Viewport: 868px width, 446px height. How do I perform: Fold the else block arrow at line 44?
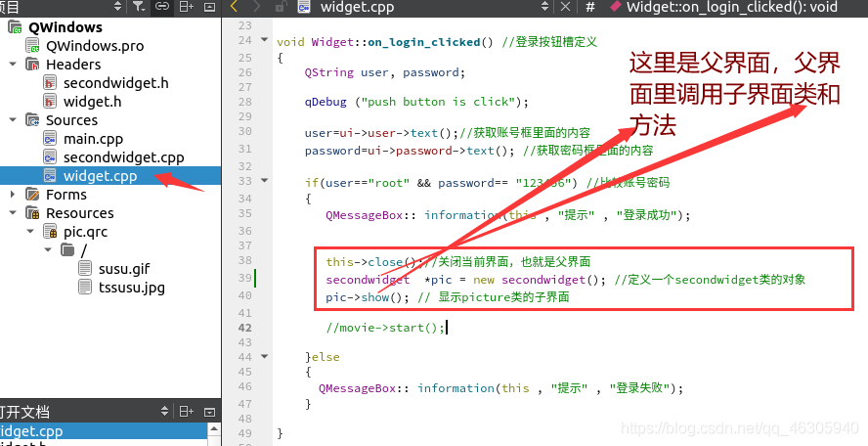click(x=264, y=356)
